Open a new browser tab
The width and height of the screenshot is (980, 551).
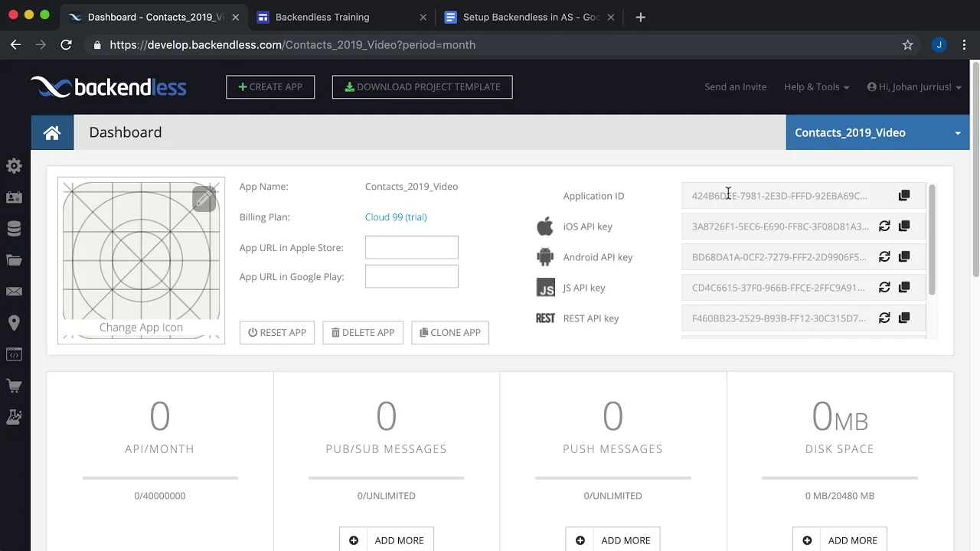point(641,17)
